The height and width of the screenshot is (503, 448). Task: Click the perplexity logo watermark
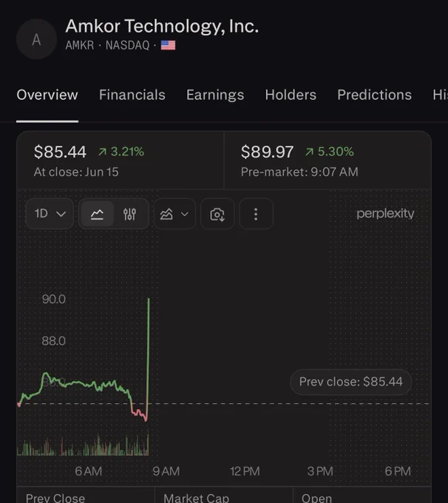385,214
